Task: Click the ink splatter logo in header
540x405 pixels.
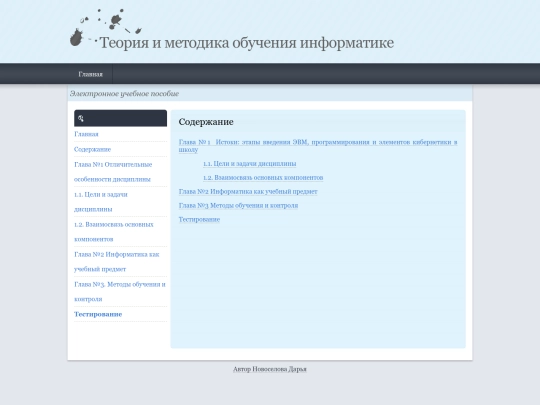Action: 106,28
